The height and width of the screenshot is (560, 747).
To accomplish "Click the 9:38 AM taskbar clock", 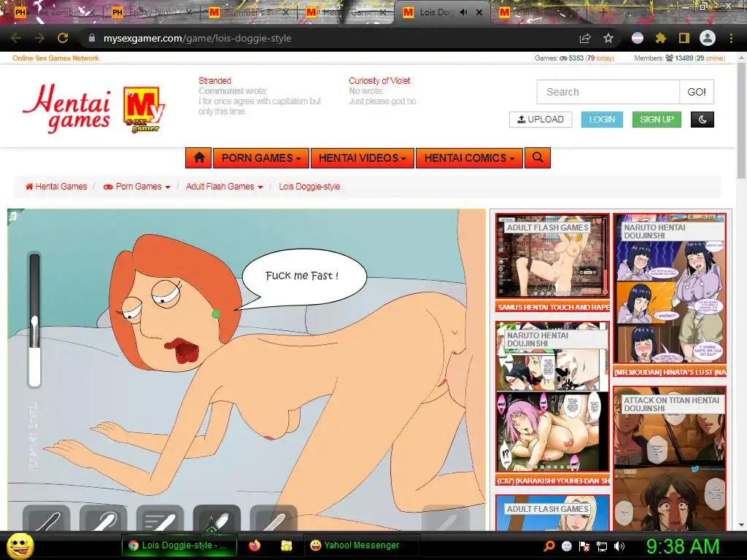I will [682, 546].
